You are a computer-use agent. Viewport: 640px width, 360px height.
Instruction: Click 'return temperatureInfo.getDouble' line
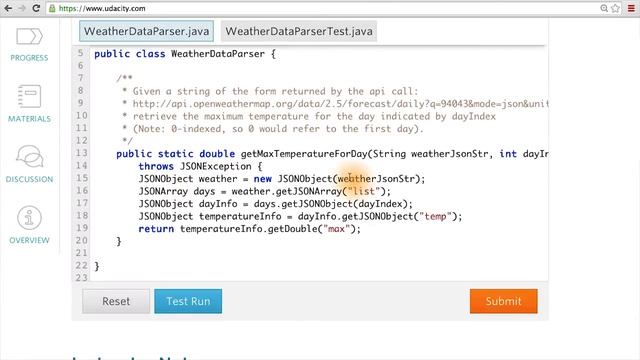(x=250, y=229)
